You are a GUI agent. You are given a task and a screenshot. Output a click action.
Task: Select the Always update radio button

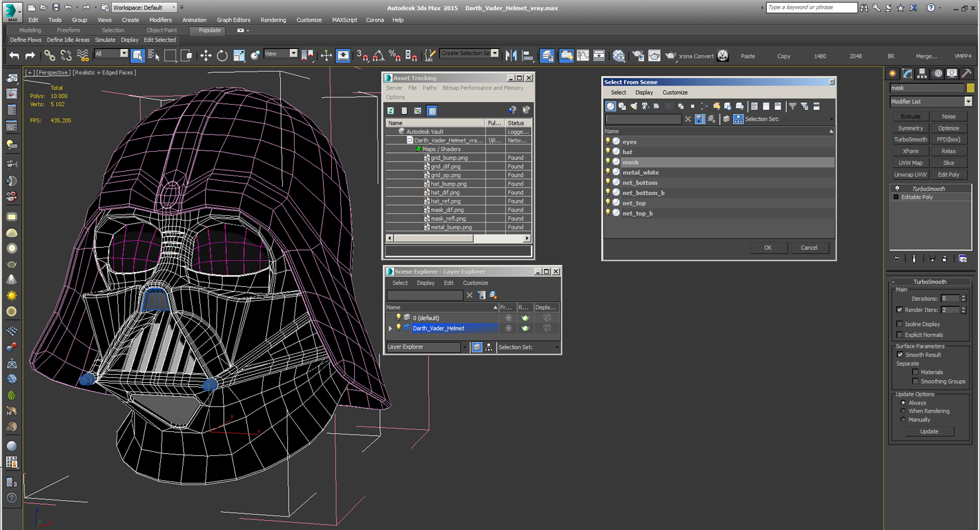[x=903, y=403]
